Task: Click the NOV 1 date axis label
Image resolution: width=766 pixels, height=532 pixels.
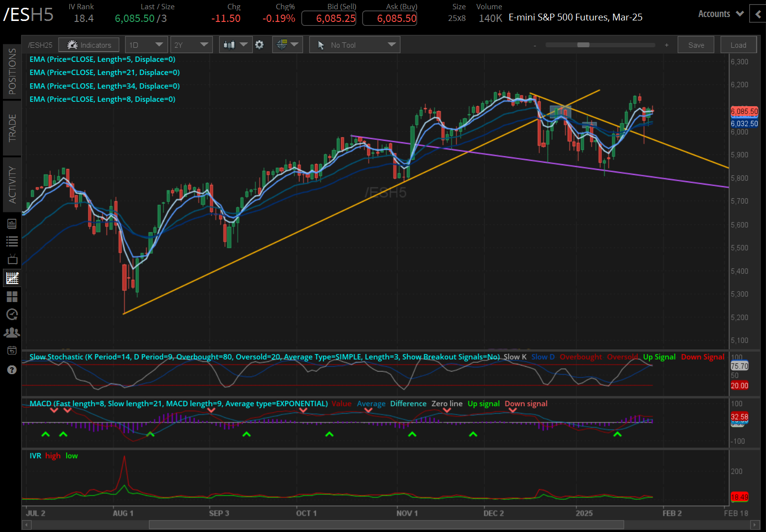Action: 407,513
